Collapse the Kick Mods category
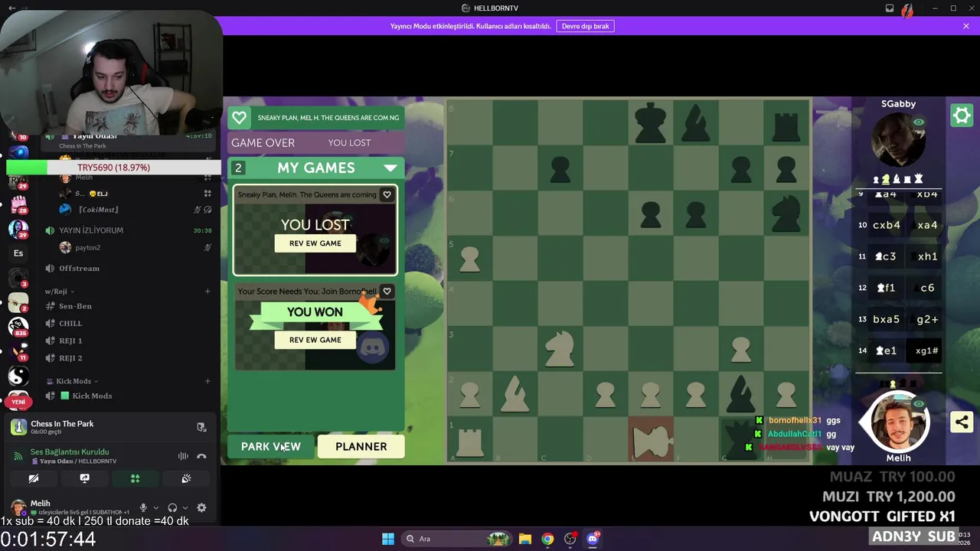Image resolution: width=980 pixels, height=551 pixels. point(73,381)
